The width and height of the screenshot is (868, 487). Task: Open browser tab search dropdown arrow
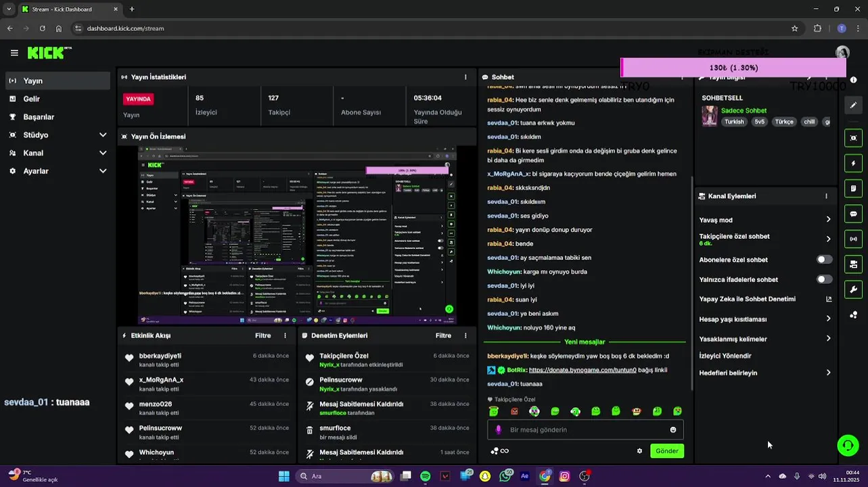(8, 9)
